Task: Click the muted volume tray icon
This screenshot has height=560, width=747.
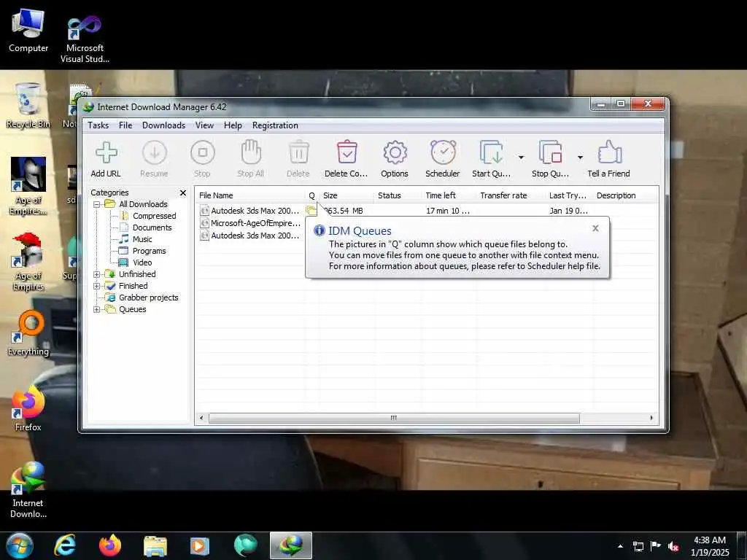Action: pos(673,546)
